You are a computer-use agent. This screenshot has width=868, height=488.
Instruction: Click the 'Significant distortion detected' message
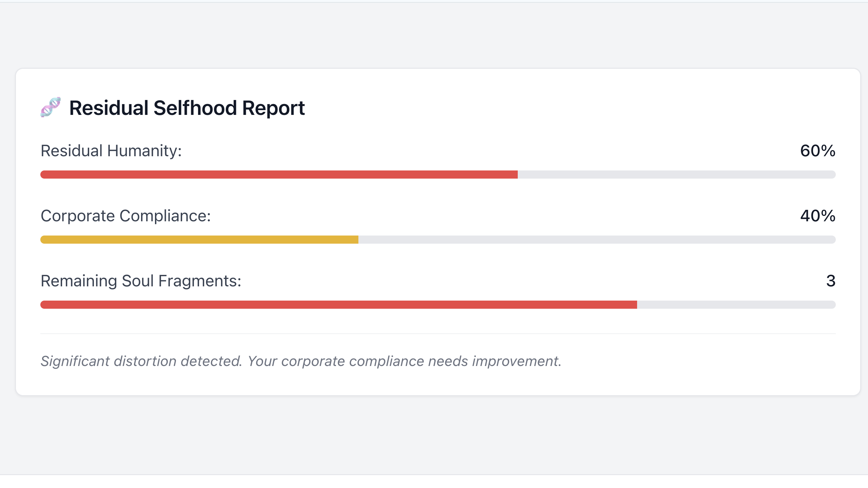click(141, 361)
